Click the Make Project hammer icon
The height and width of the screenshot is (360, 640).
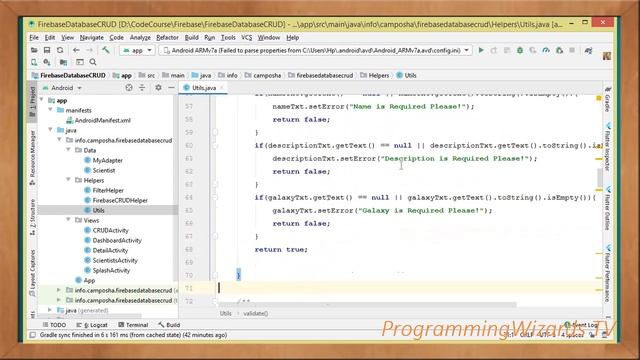tap(106, 50)
